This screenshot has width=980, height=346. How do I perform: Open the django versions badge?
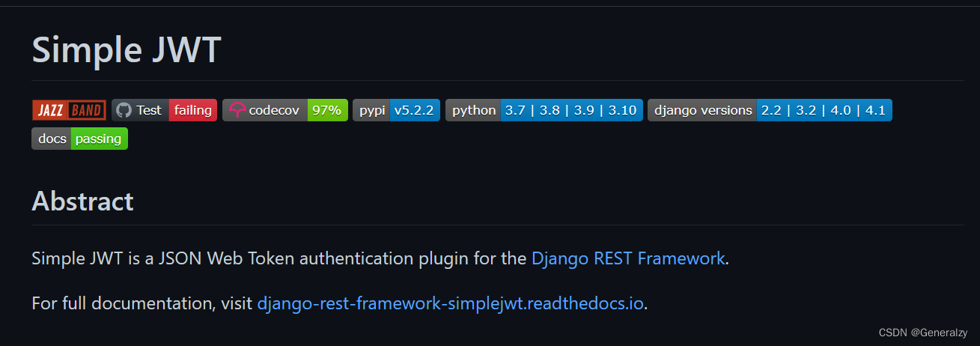click(x=770, y=110)
